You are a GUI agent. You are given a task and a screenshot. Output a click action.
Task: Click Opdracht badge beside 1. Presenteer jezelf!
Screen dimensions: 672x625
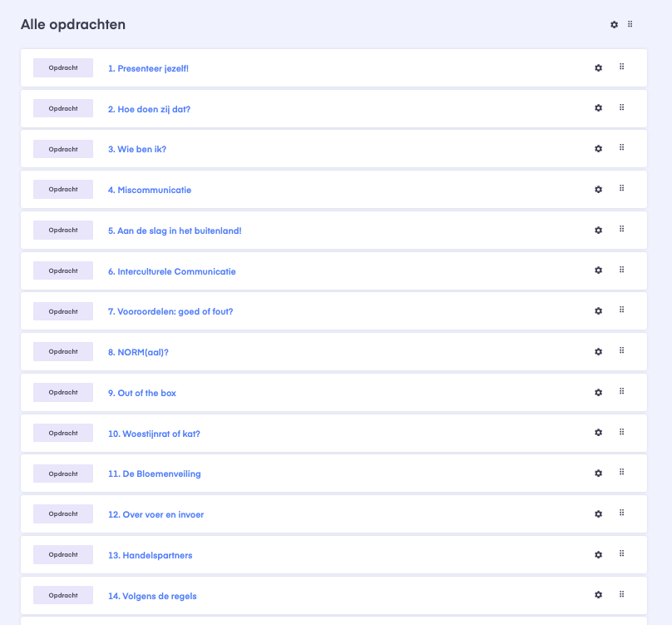tap(63, 67)
